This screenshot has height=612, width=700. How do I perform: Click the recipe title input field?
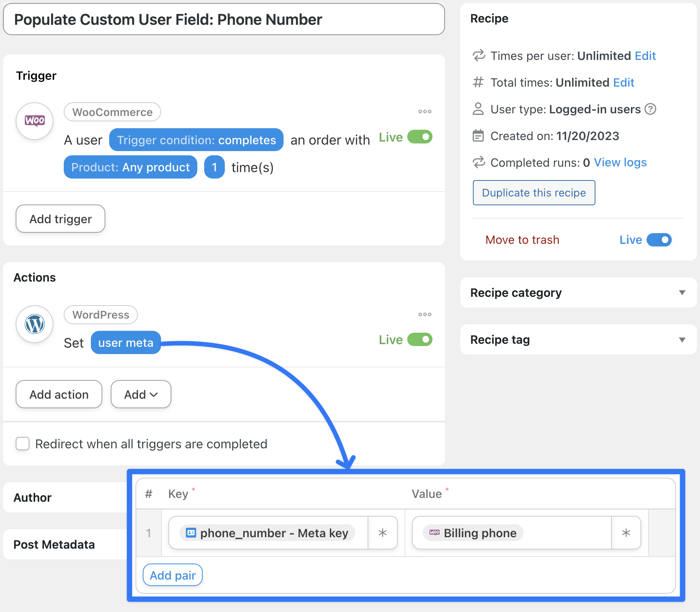click(224, 19)
